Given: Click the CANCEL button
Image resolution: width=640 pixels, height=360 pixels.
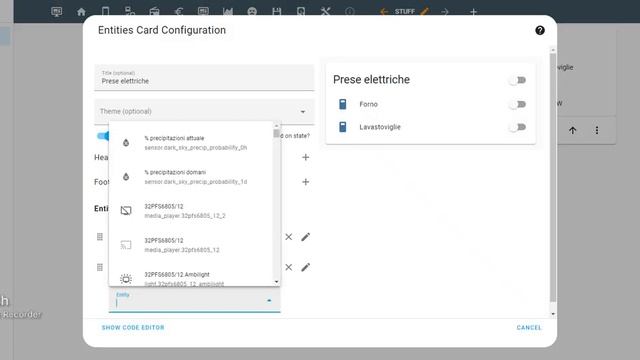Looking at the screenshot, I should point(529,327).
